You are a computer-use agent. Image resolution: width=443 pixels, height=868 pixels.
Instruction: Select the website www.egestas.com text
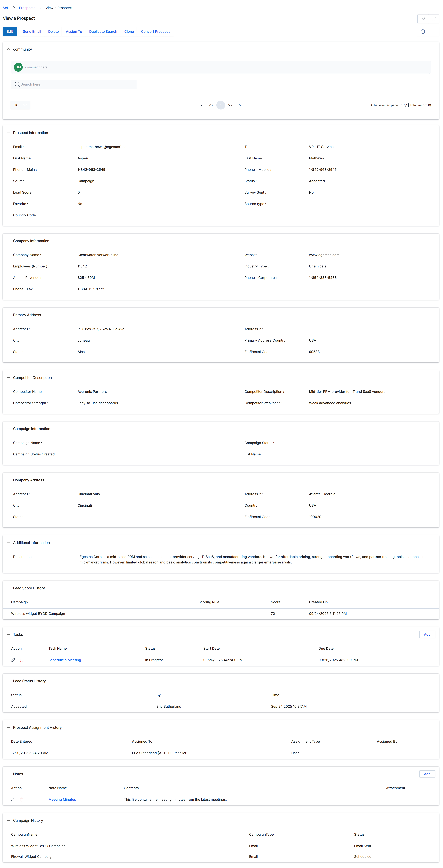[324, 255]
